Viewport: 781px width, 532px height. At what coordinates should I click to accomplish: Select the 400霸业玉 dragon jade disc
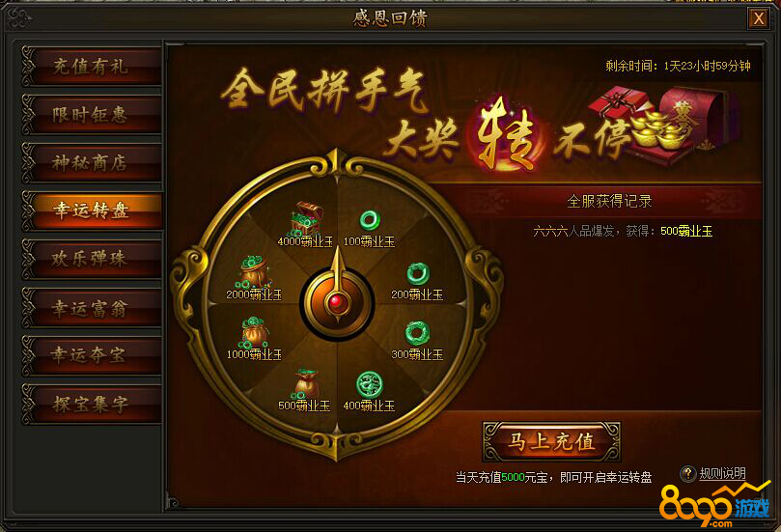(369, 384)
